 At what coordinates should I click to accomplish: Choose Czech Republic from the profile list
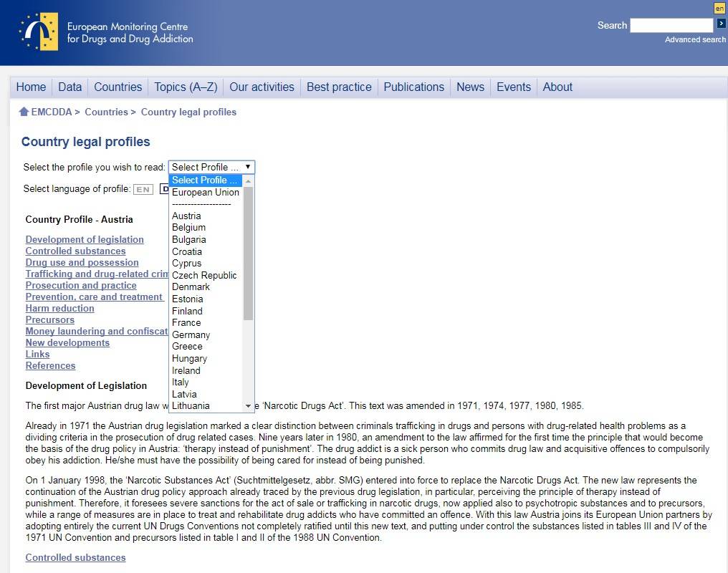206,275
